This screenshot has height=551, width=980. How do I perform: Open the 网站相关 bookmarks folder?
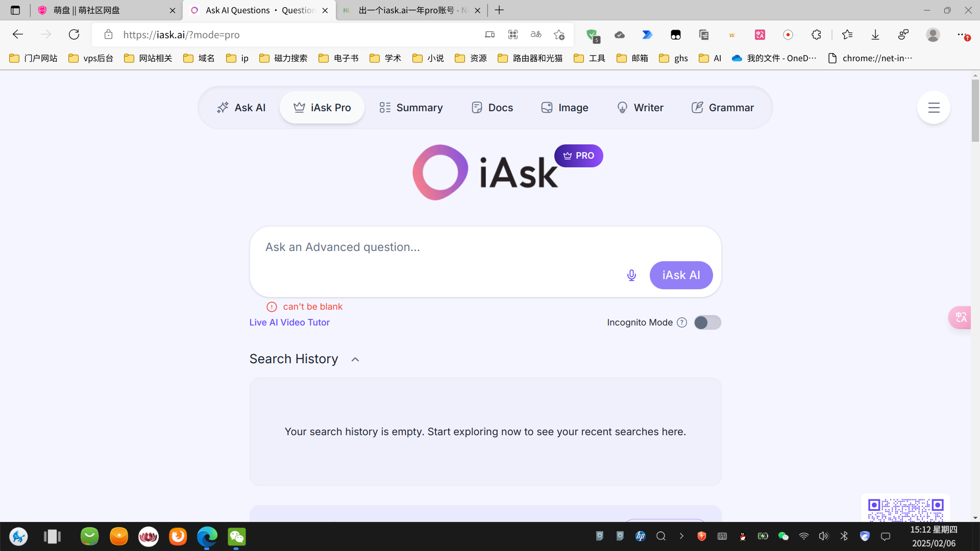(x=148, y=58)
